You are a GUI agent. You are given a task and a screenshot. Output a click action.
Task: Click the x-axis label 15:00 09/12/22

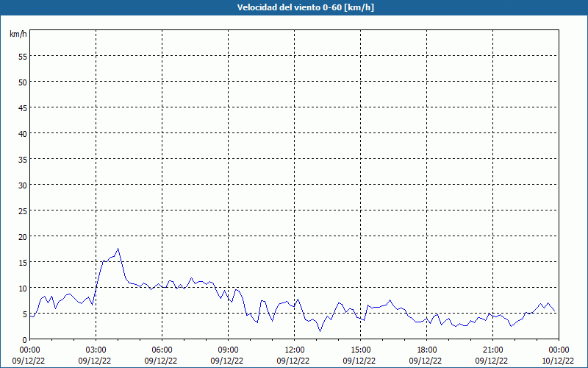click(359, 355)
